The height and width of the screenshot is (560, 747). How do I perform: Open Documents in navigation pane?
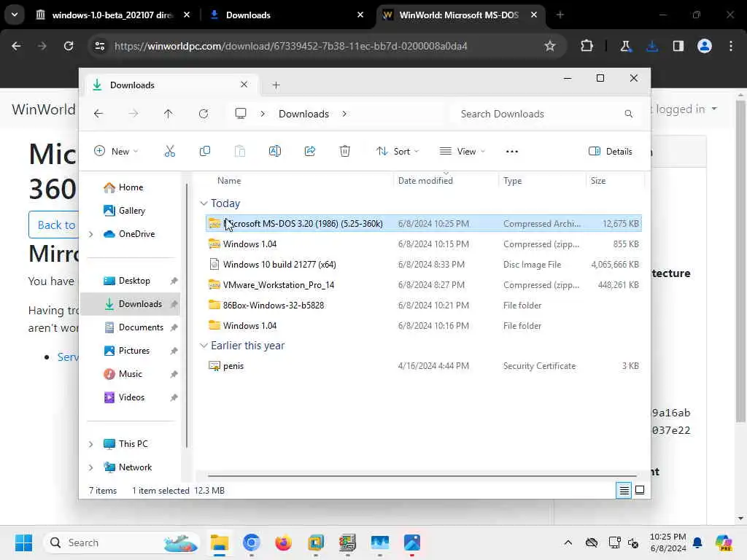(x=134, y=327)
